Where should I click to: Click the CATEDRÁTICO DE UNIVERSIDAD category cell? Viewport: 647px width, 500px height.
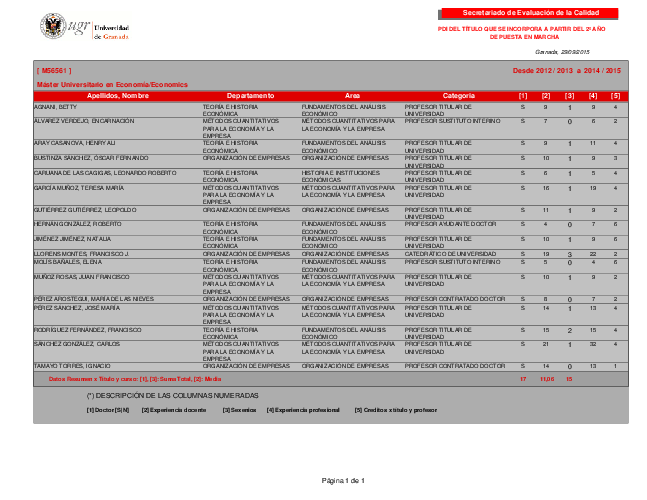click(x=450, y=254)
